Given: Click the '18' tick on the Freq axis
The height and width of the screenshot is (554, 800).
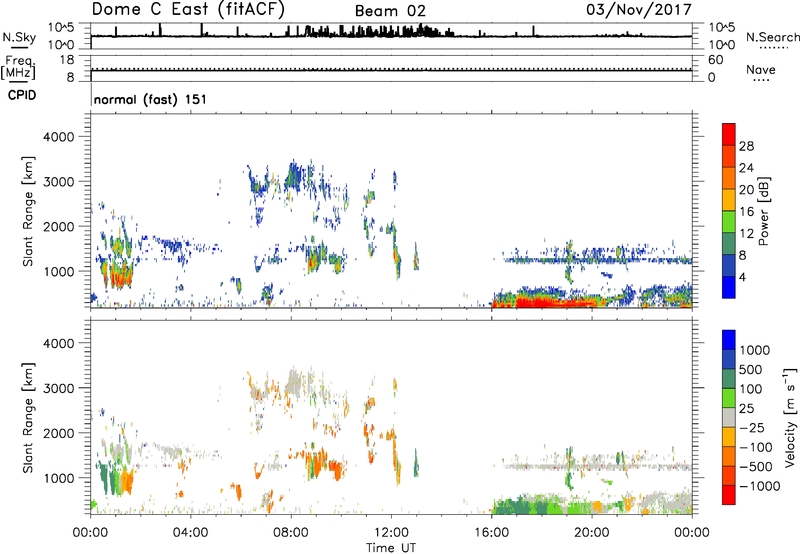Looking at the screenshot, I should (x=67, y=60).
